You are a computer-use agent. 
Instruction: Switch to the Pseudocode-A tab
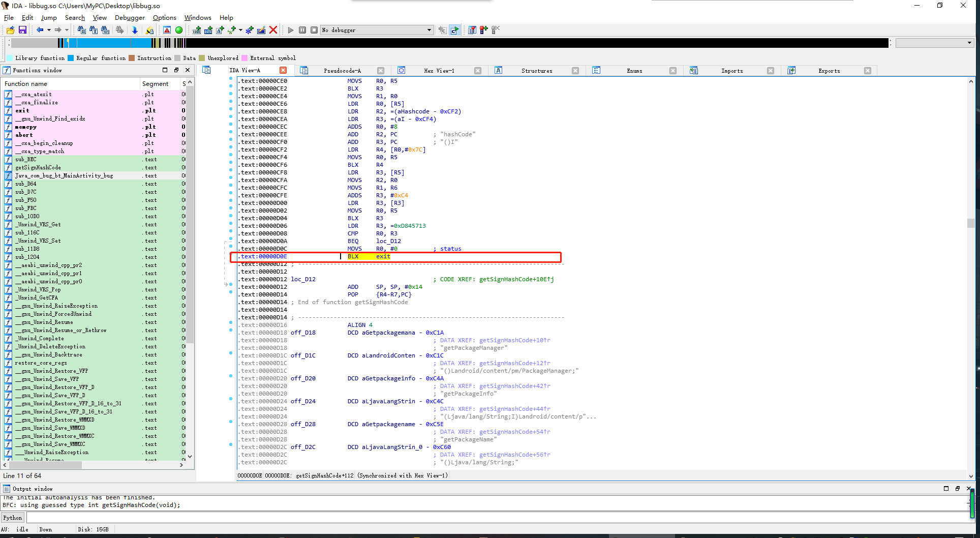point(342,71)
